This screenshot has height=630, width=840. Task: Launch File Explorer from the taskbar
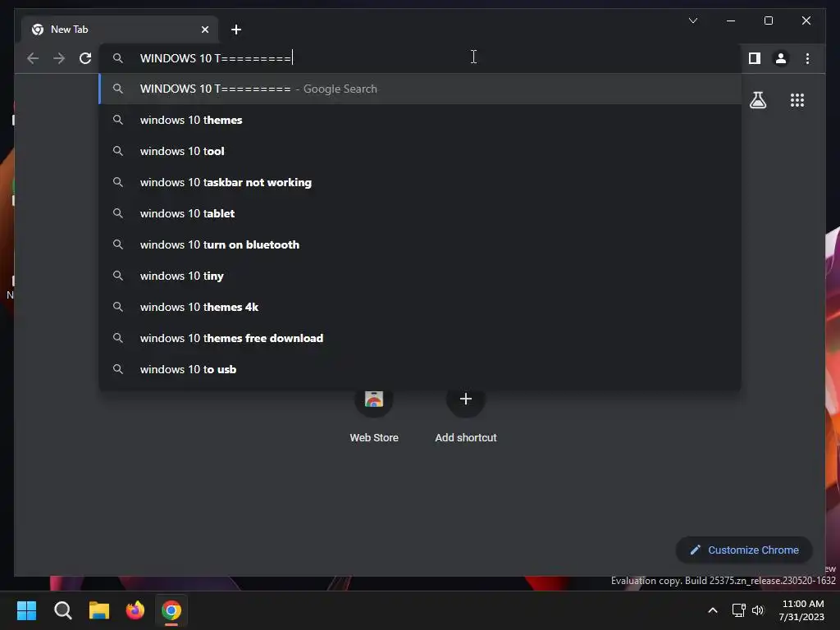99,610
